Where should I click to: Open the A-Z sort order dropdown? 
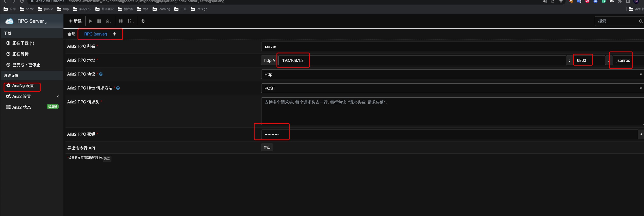(130, 21)
